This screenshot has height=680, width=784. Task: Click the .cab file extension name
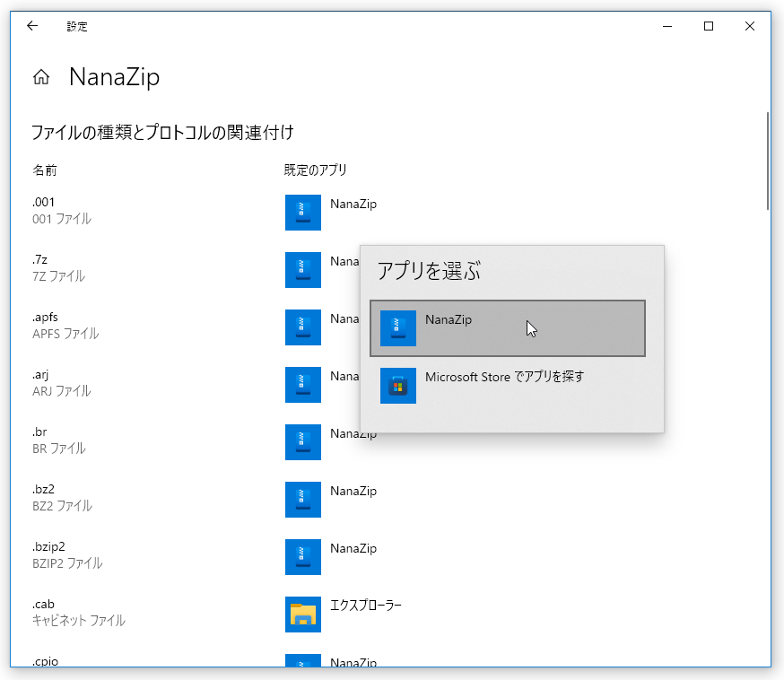coord(43,604)
